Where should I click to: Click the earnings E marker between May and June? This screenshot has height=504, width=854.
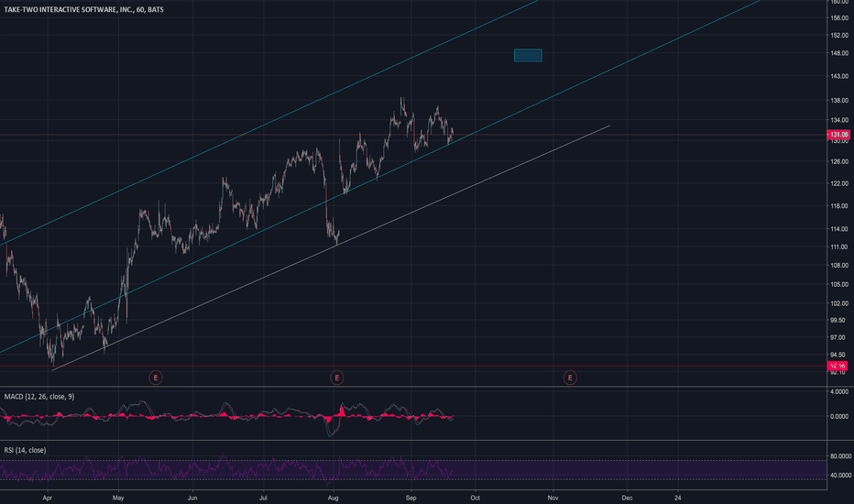[x=155, y=378]
